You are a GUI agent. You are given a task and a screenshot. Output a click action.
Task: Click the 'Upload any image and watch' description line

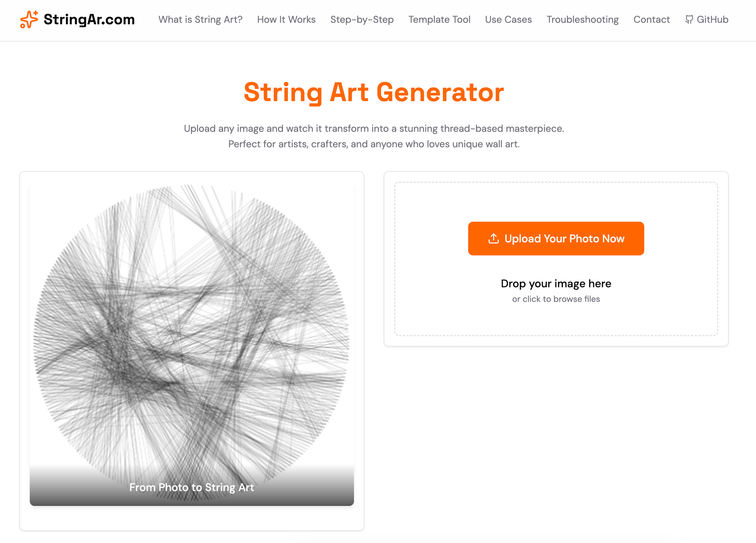pos(374,129)
